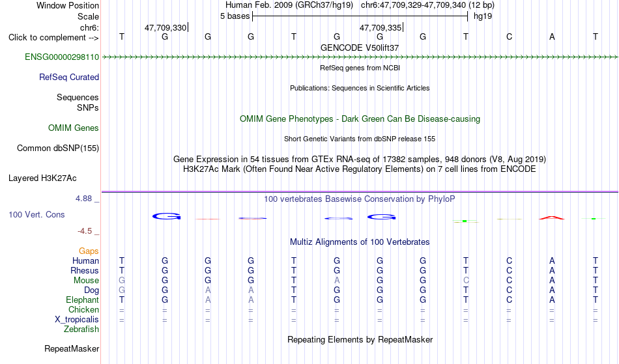Click the Scale label in ruler
The width and height of the screenshot is (619, 364).
(88, 16)
